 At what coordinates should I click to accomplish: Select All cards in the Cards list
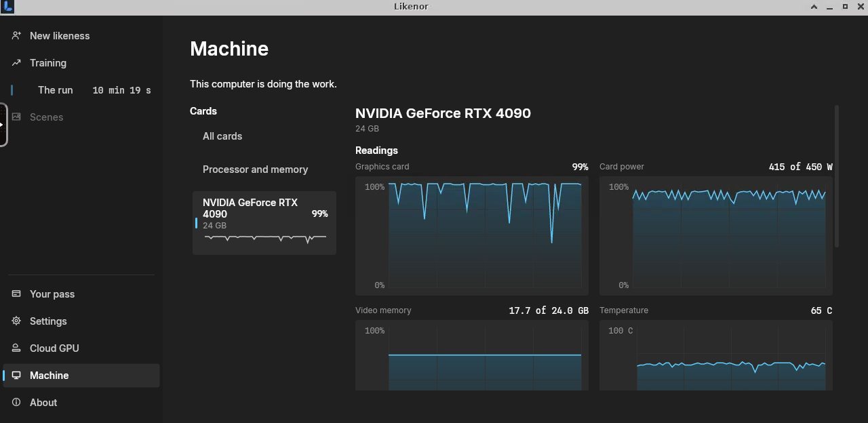[x=264, y=136]
